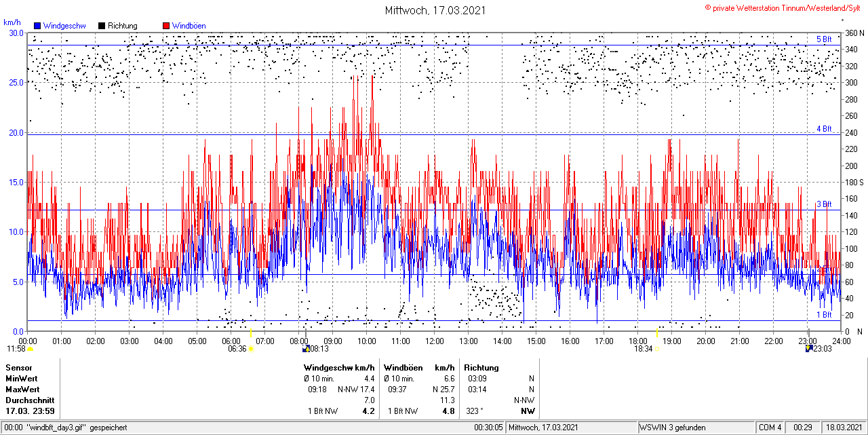Click the 'Richtung' column header in the table

[481, 368]
